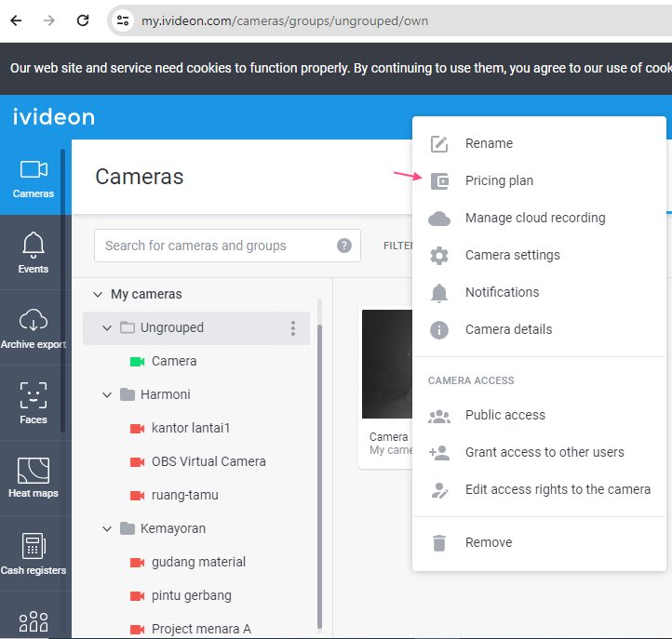The width and height of the screenshot is (672, 639).
Task: Select the Ungrouped folder row
Action: pos(196,328)
